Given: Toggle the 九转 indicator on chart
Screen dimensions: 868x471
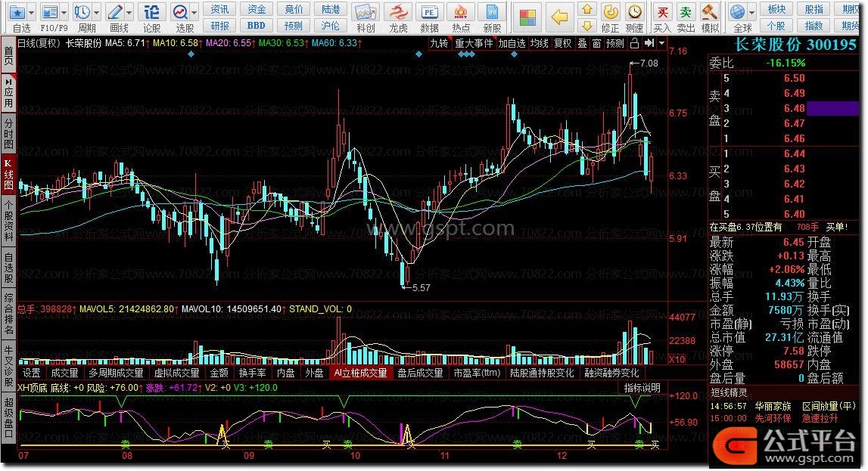Looking at the screenshot, I should pyautogui.click(x=439, y=43).
